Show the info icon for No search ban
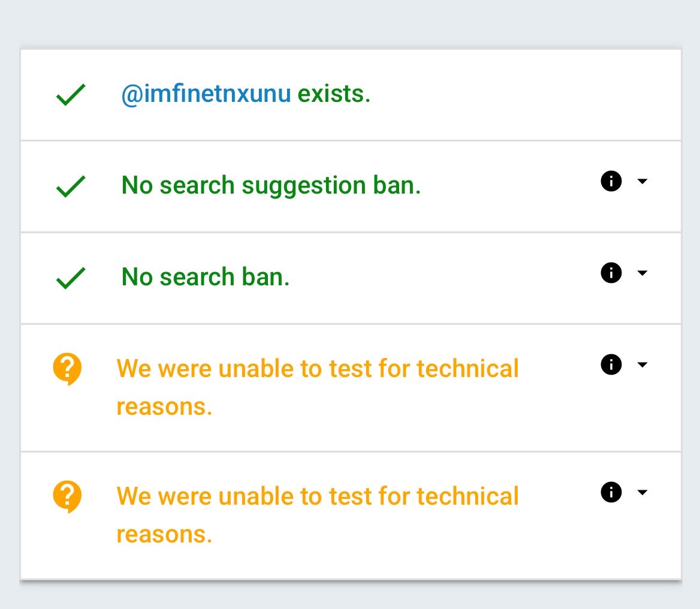 click(x=611, y=273)
